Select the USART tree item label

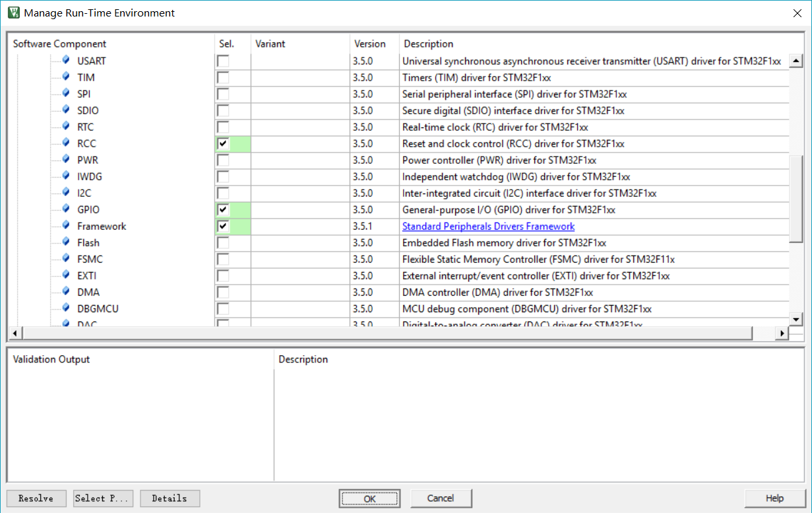coord(91,61)
